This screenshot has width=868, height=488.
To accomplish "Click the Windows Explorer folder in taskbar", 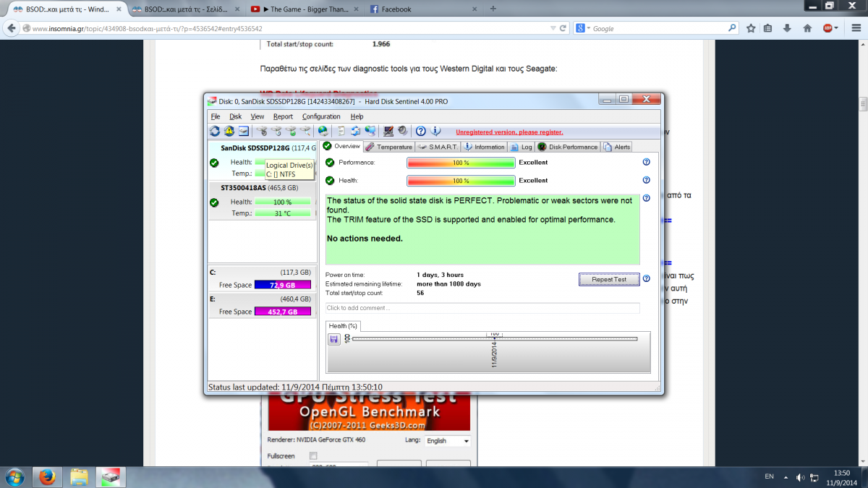I will tap(79, 477).
